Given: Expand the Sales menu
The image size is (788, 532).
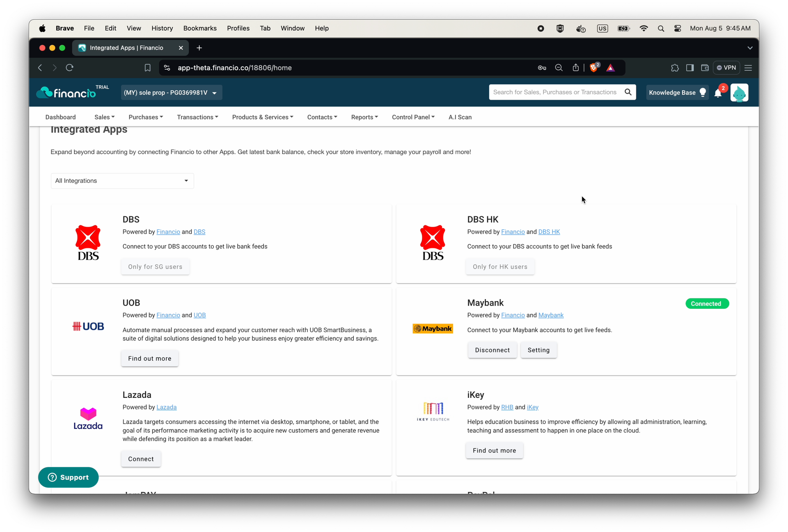Looking at the screenshot, I should [x=104, y=117].
